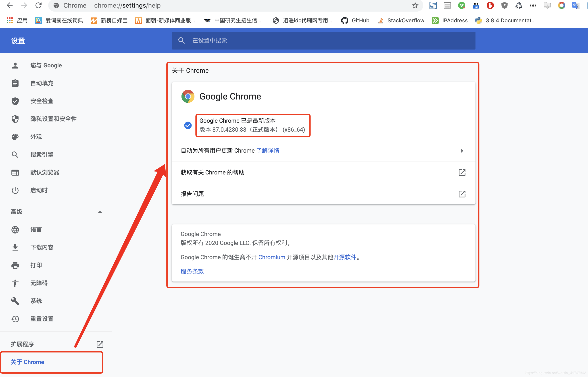Click the red AdBlock extension icon
Image resolution: width=588 pixels, height=377 pixels.
(490, 5)
